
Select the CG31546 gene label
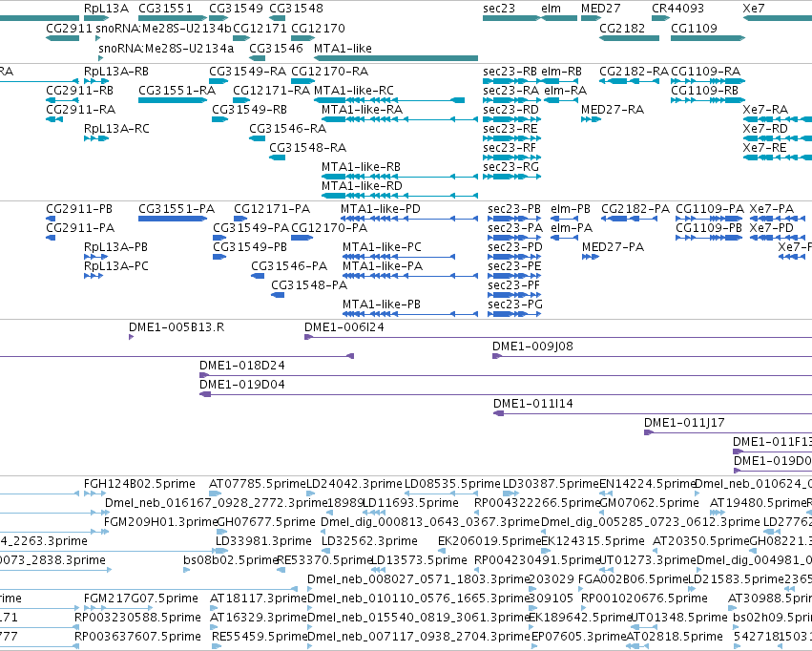pos(276,48)
